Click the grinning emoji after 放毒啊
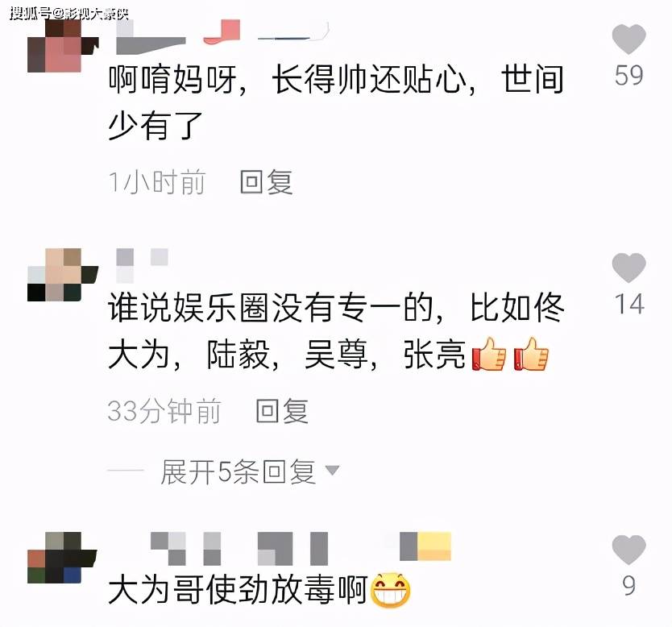 pyautogui.click(x=390, y=590)
